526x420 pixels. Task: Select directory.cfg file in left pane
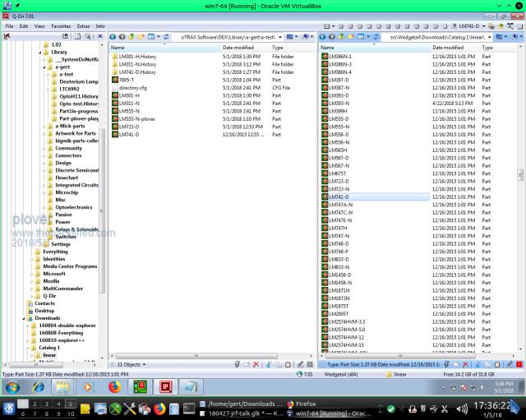coord(135,87)
